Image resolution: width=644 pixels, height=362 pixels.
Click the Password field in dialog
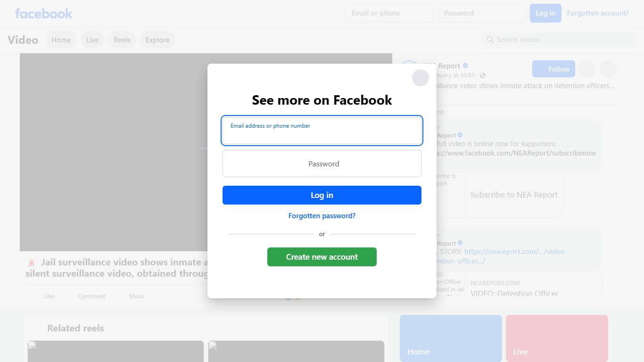point(322,164)
